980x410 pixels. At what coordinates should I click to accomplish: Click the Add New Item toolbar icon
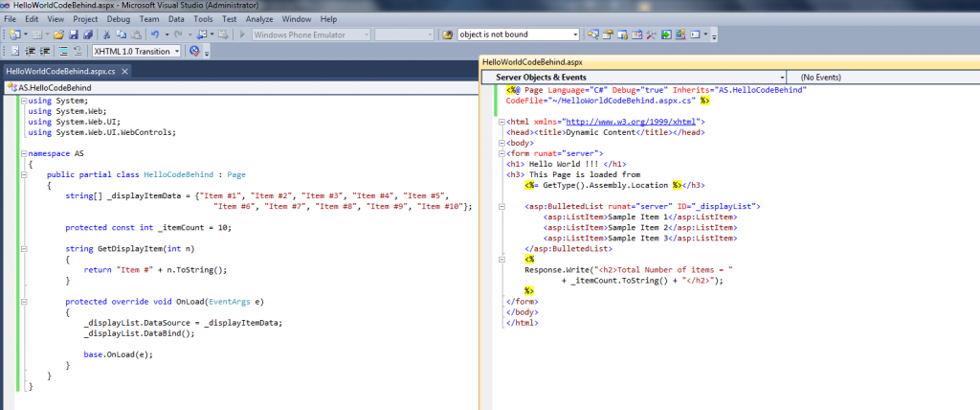pos(37,34)
